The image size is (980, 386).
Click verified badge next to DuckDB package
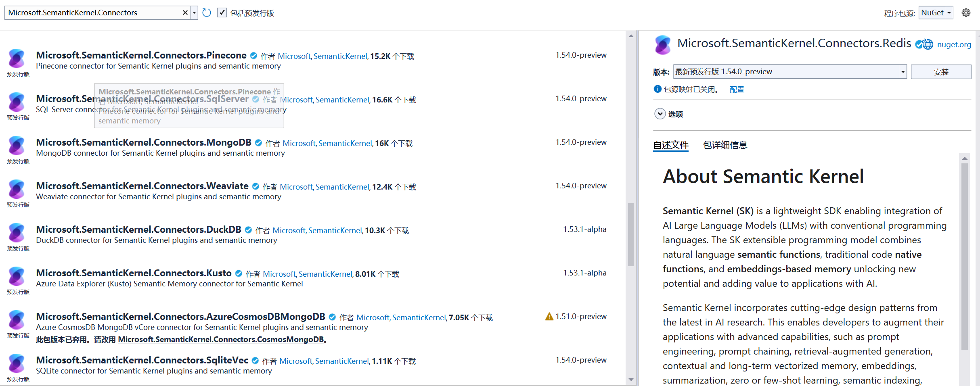[x=248, y=230]
